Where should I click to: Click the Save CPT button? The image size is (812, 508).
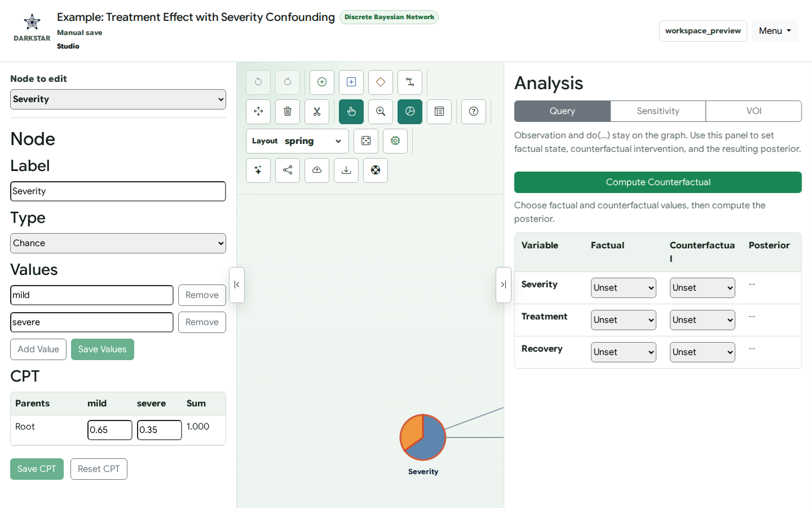37,469
